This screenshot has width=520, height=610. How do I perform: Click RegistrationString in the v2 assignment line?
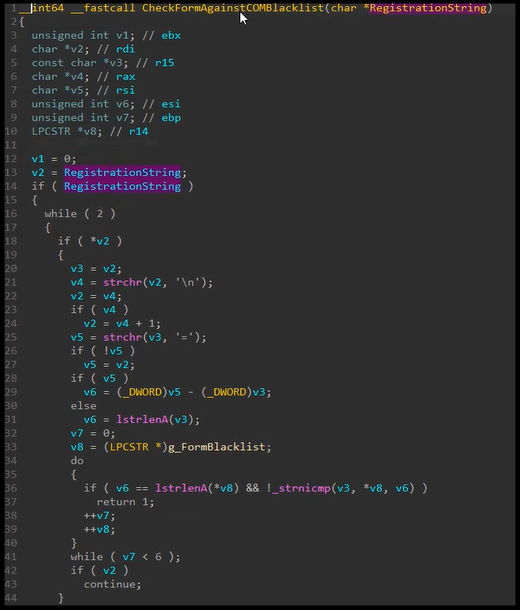pos(122,172)
